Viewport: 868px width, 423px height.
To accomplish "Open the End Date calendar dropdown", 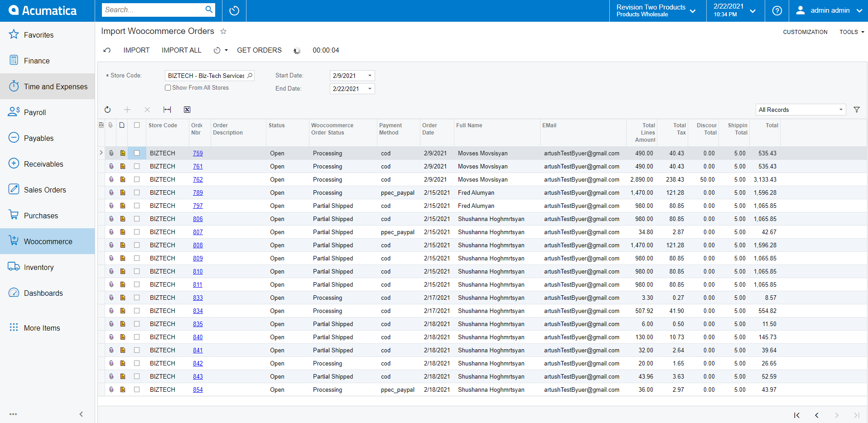I will (x=370, y=89).
